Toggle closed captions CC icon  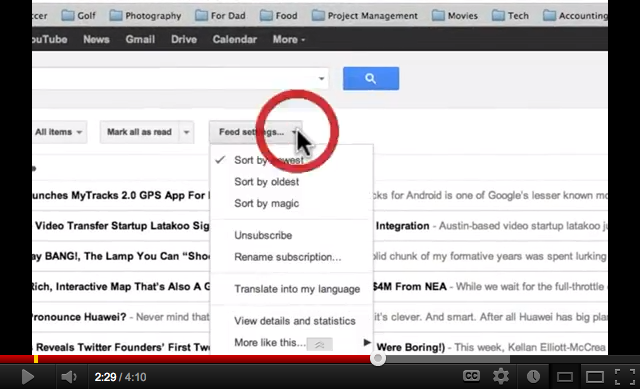(x=471, y=376)
